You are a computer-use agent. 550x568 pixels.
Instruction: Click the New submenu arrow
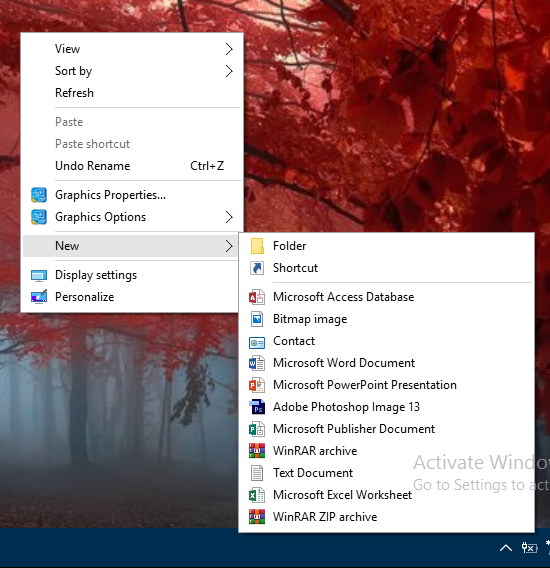(229, 246)
